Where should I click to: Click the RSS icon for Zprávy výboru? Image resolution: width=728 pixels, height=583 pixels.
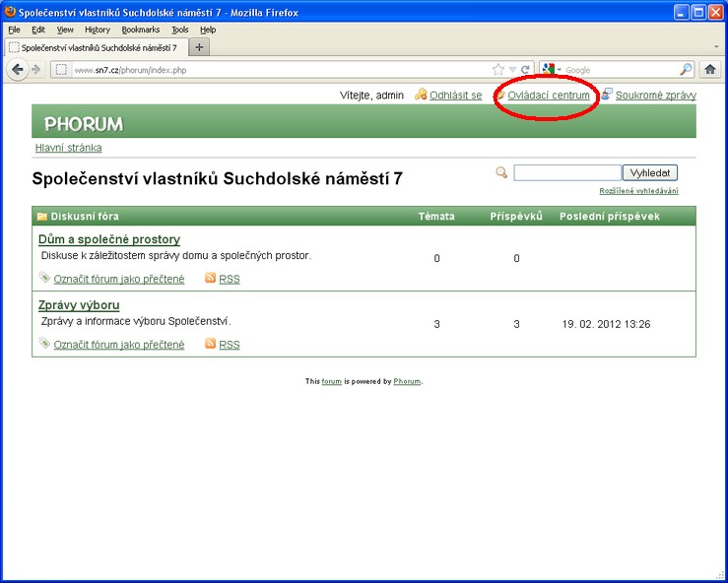point(210,344)
